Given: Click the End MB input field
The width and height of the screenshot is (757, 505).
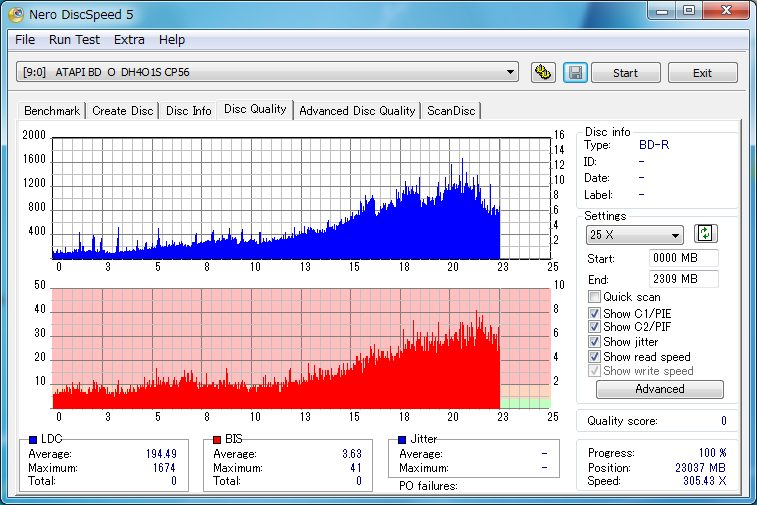Looking at the screenshot, I should pos(684,279).
